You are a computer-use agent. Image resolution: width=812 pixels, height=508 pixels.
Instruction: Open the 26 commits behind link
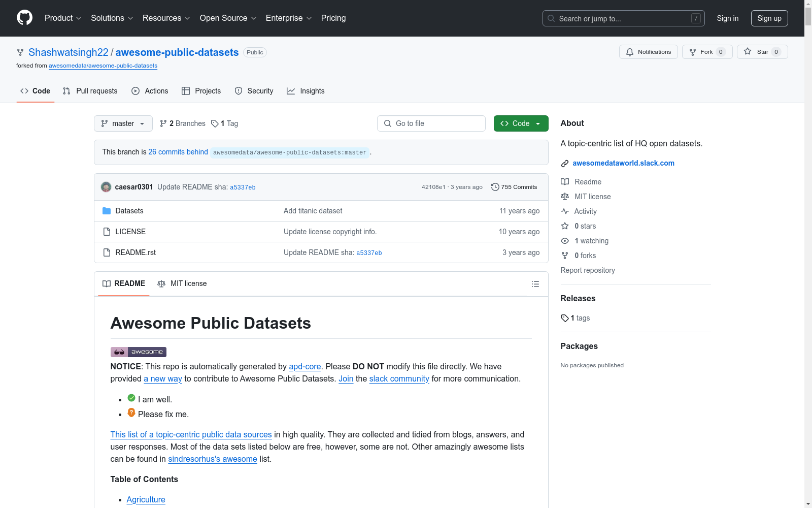coord(178,152)
